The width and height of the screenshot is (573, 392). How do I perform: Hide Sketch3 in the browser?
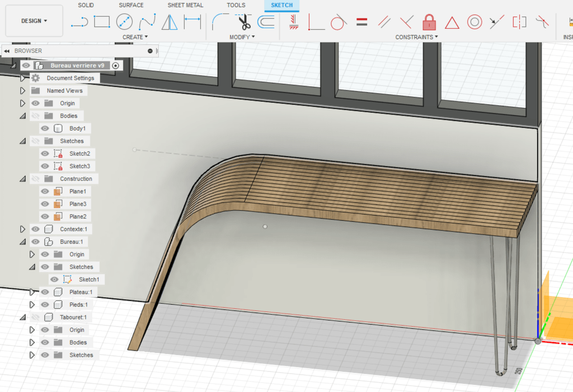(45, 166)
